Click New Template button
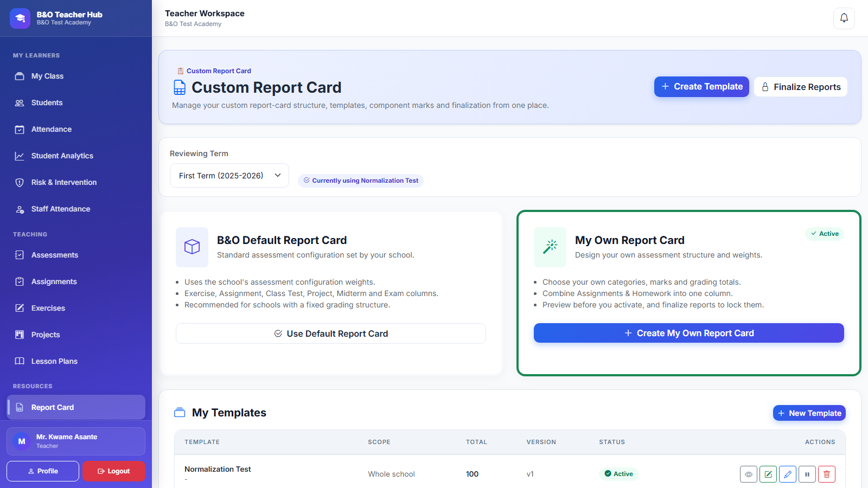Viewport: 868px width, 488px height. pyautogui.click(x=809, y=413)
